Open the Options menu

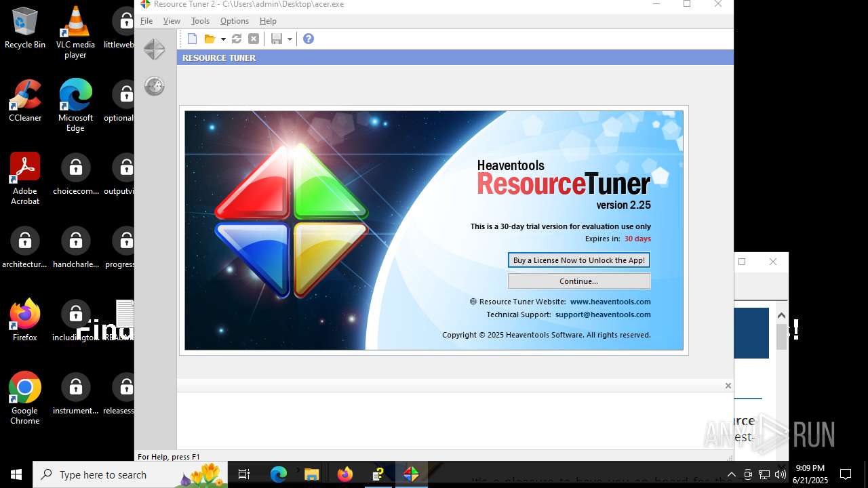[x=235, y=21]
